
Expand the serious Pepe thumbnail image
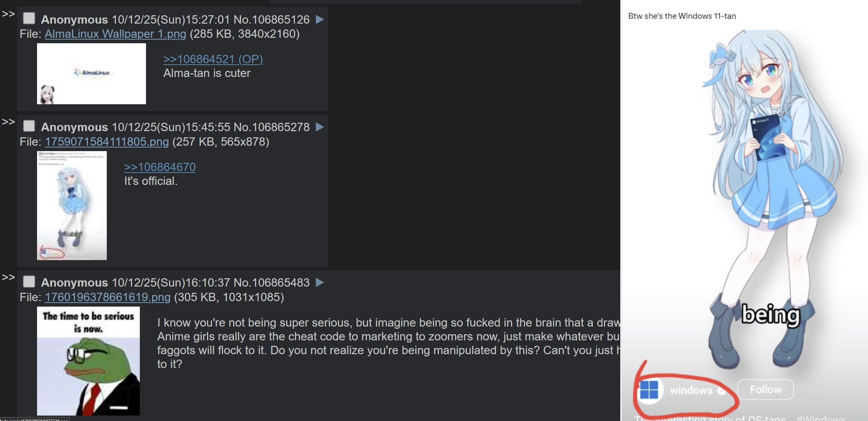(x=88, y=361)
